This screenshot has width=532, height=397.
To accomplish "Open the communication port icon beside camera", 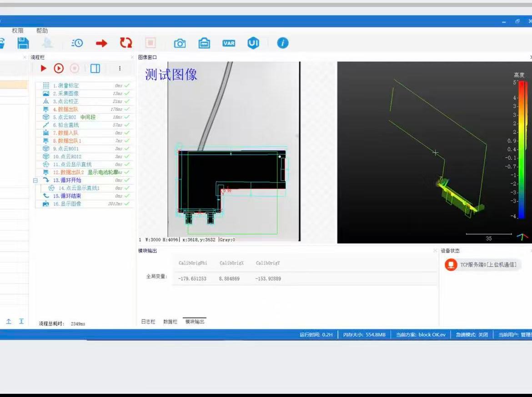I will click(x=204, y=43).
